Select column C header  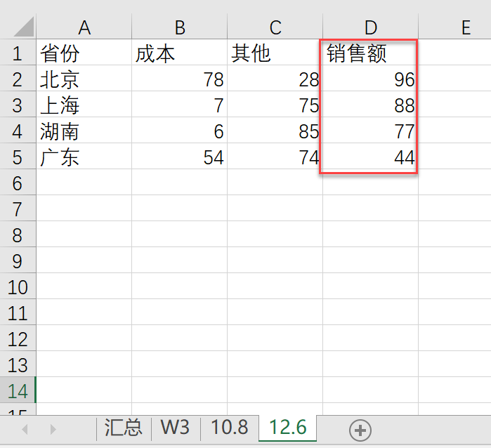point(275,27)
